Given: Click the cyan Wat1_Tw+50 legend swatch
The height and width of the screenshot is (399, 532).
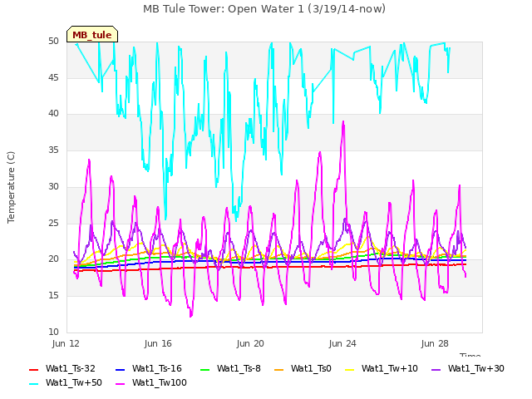Looking at the screenshot, I should (x=34, y=383).
